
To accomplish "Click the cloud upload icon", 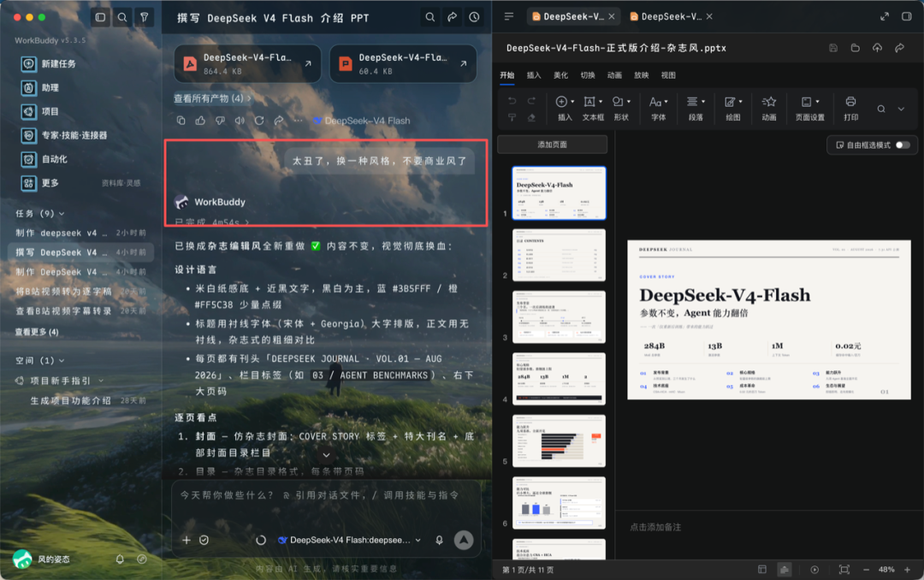I will (x=878, y=48).
